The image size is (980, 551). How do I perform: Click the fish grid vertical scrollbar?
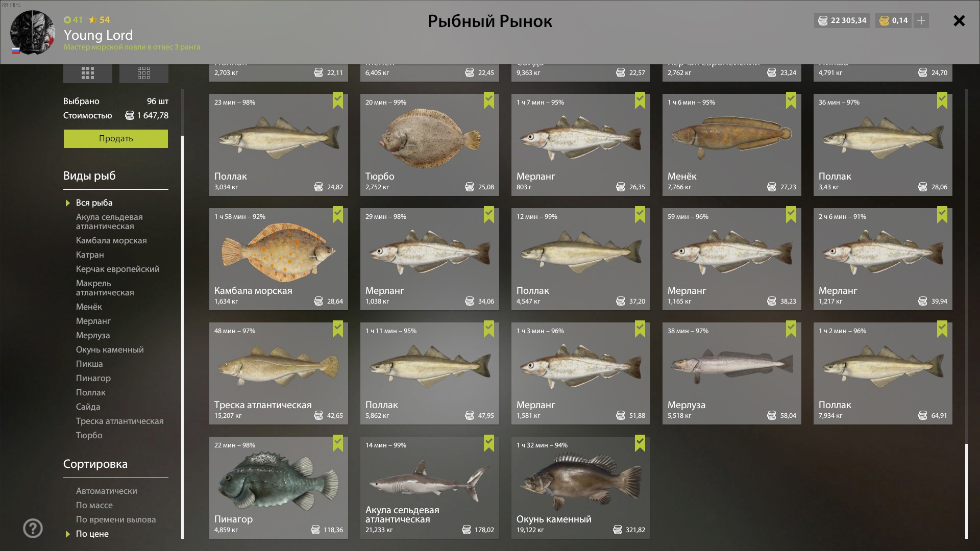pos(966,491)
